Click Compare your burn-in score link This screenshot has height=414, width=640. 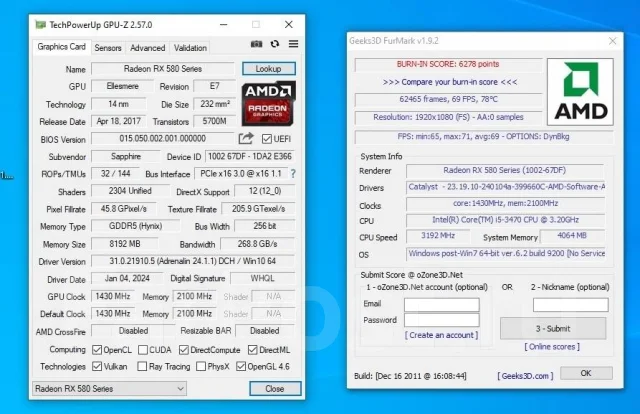(x=450, y=82)
